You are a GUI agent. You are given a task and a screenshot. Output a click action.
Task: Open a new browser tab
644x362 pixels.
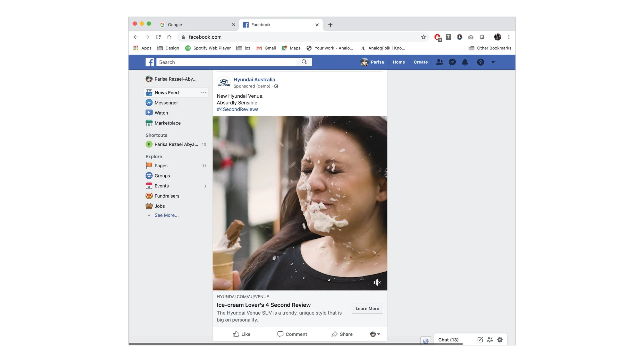330,25
